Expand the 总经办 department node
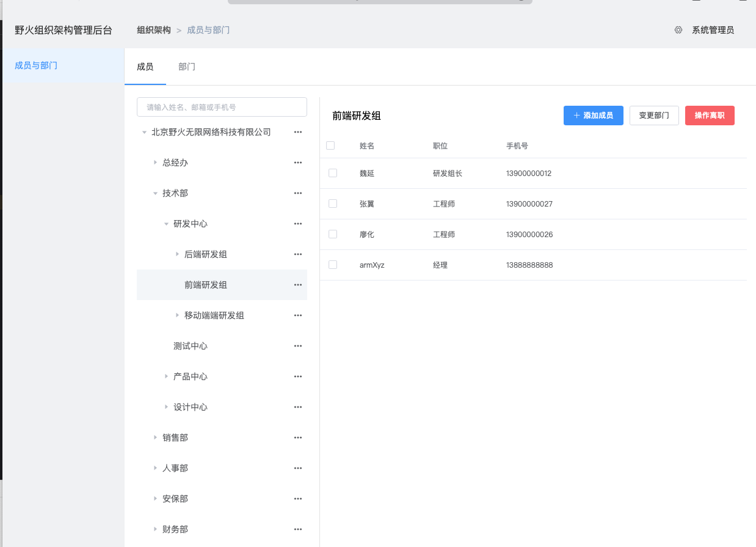Image resolution: width=756 pixels, height=547 pixels. (155, 163)
